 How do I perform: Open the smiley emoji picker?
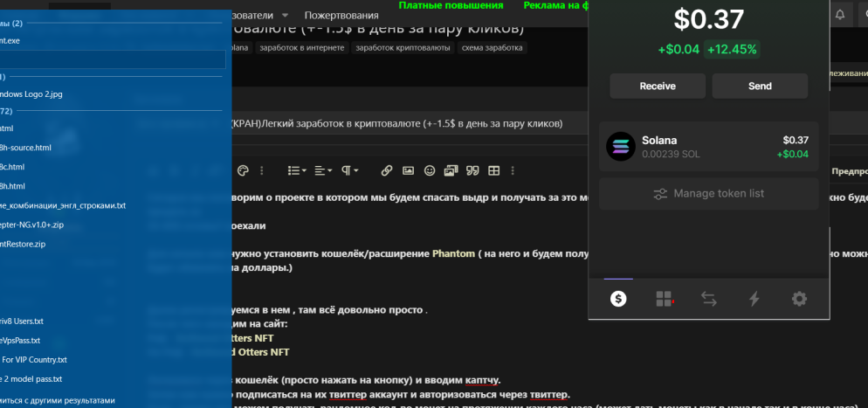[x=430, y=170]
